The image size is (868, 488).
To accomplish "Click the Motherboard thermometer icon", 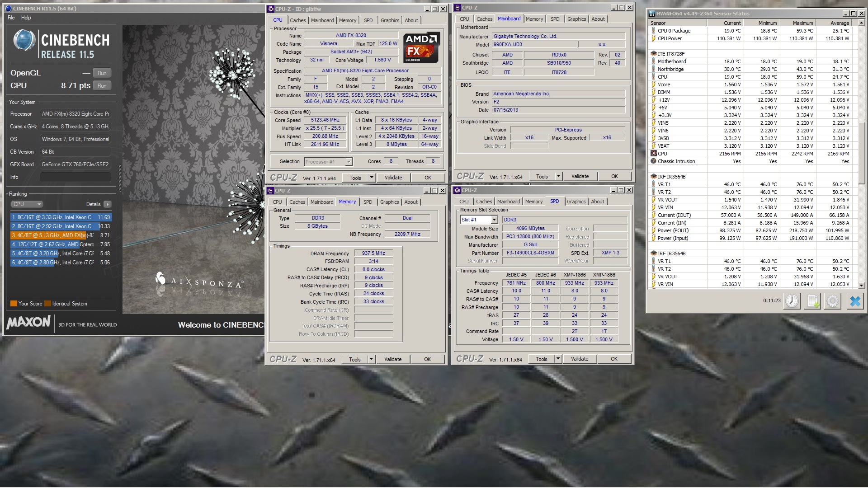I will [x=653, y=61].
